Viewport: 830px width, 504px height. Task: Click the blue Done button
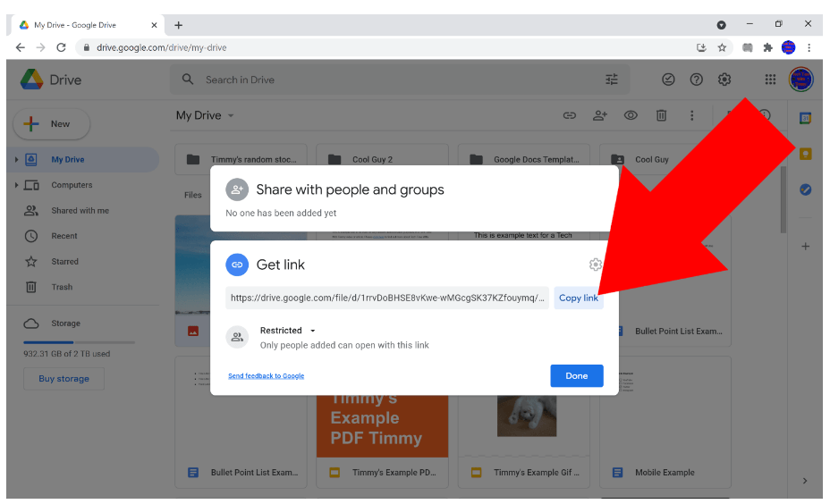coord(577,375)
